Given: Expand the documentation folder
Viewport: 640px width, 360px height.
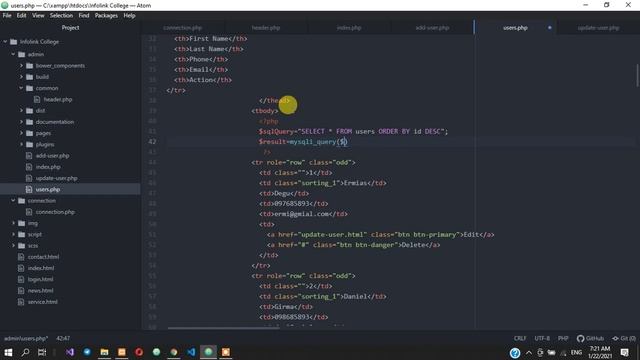Looking at the screenshot, I should pos(21,122).
